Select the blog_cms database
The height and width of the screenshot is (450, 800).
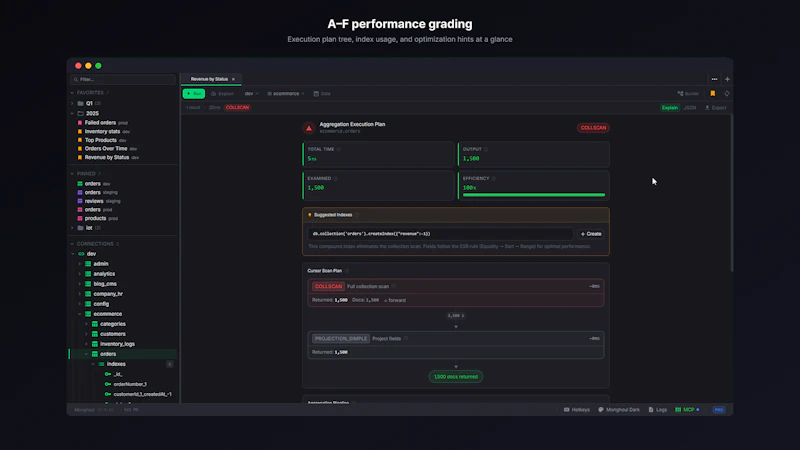click(105, 284)
